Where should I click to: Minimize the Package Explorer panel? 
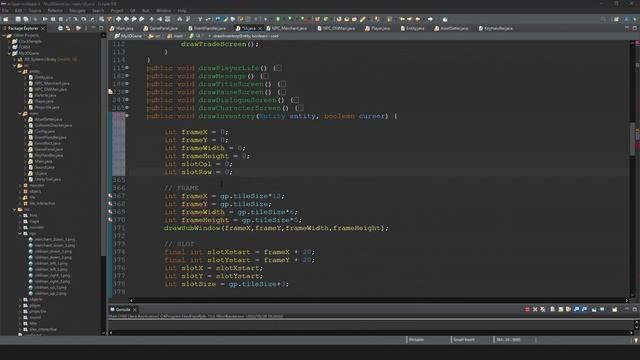coord(93,28)
